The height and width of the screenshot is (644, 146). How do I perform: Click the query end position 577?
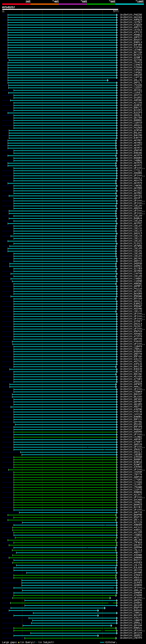[115, 11]
